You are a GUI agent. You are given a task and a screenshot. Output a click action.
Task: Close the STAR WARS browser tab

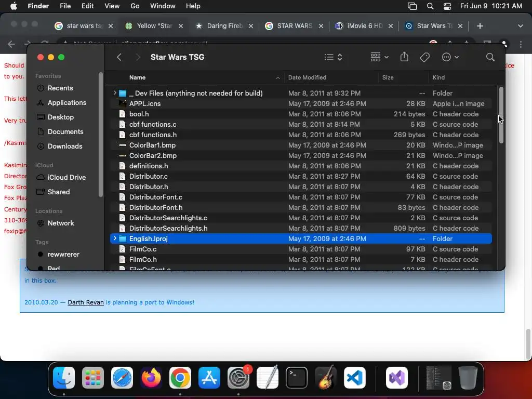pos(321,26)
